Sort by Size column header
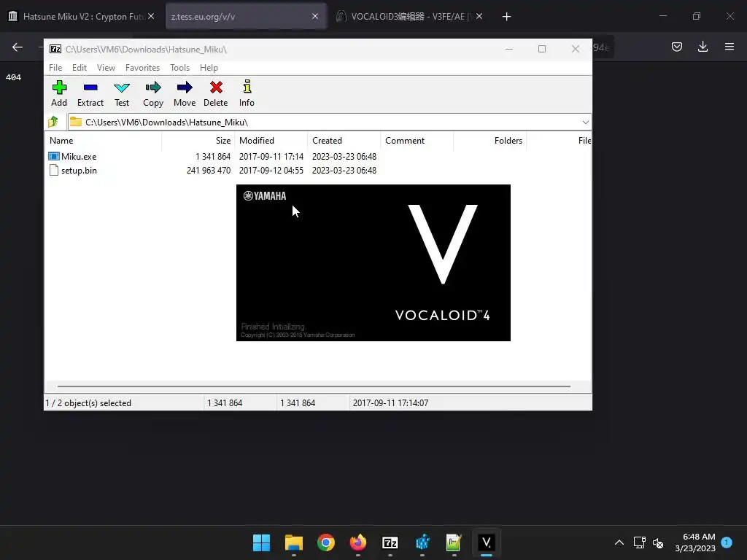The height and width of the screenshot is (560, 747). [198, 141]
